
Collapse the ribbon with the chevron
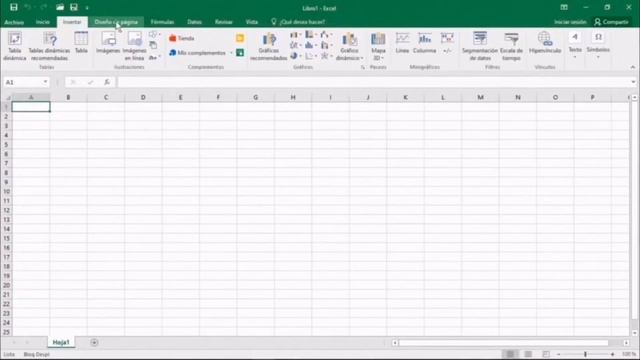633,67
